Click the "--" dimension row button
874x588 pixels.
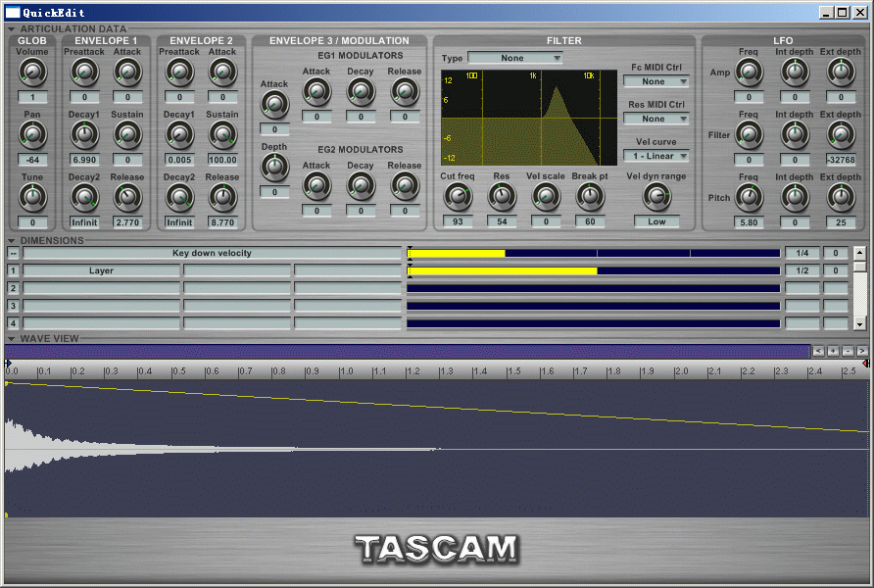13,253
